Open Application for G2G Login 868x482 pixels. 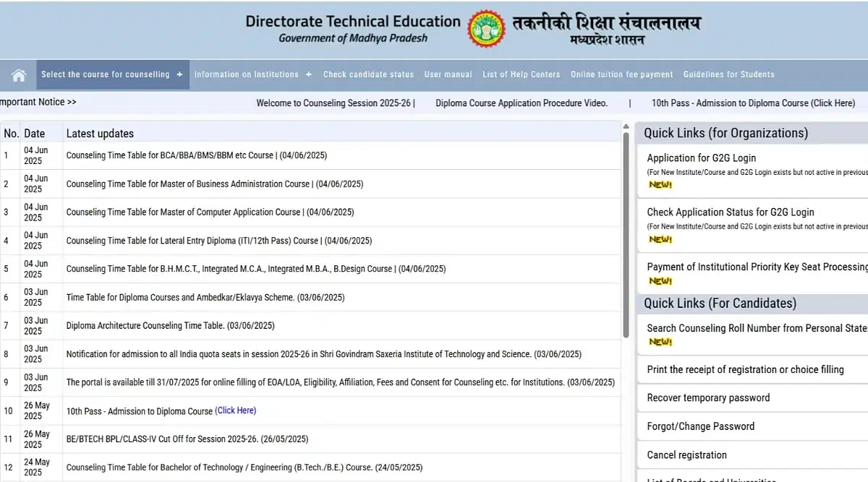pyautogui.click(x=702, y=158)
